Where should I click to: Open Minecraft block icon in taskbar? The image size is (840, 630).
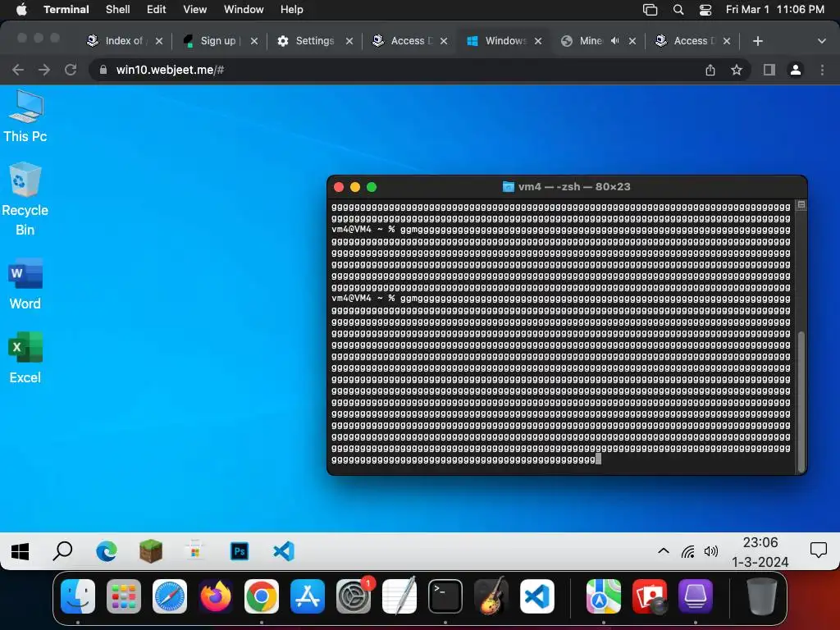coord(151,551)
